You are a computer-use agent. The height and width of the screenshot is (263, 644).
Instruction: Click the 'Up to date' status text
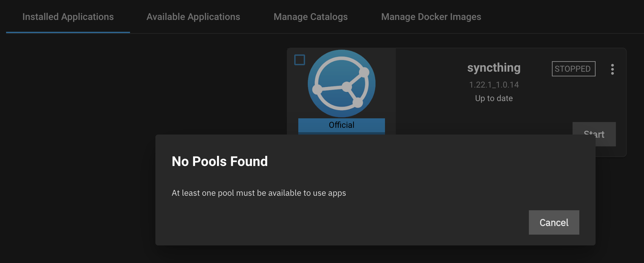(x=494, y=98)
